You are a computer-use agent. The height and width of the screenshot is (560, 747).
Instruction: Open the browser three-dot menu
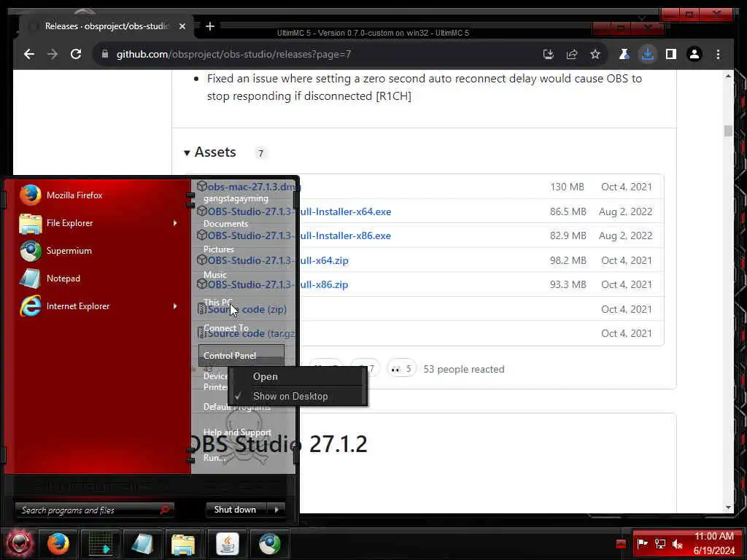(718, 54)
